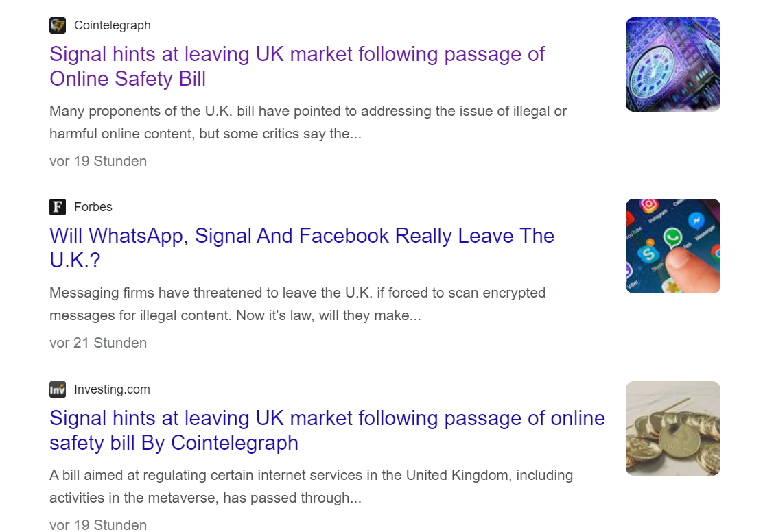Click the Forbes F favicon icon
The height and width of the screenshot is (532, 763).
coord(58,207)
